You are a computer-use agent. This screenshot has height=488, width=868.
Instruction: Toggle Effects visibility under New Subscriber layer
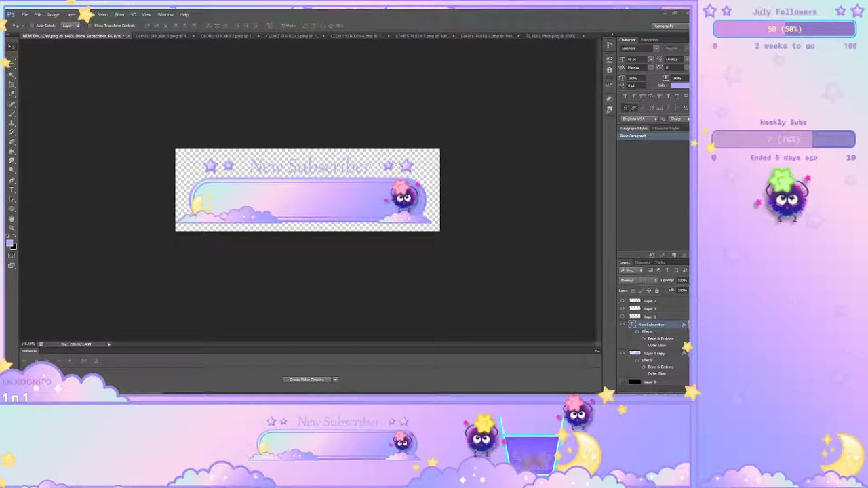tap(637, 331)
